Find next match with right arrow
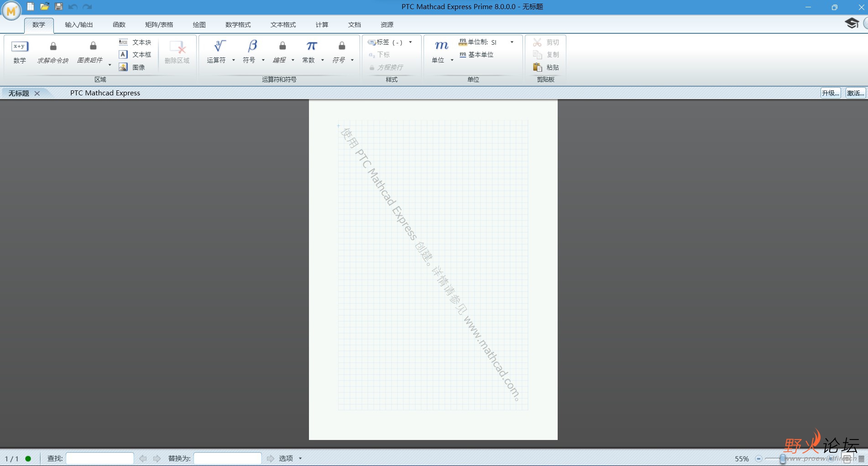Screen dimensions: 868x466 coord(157,458)
